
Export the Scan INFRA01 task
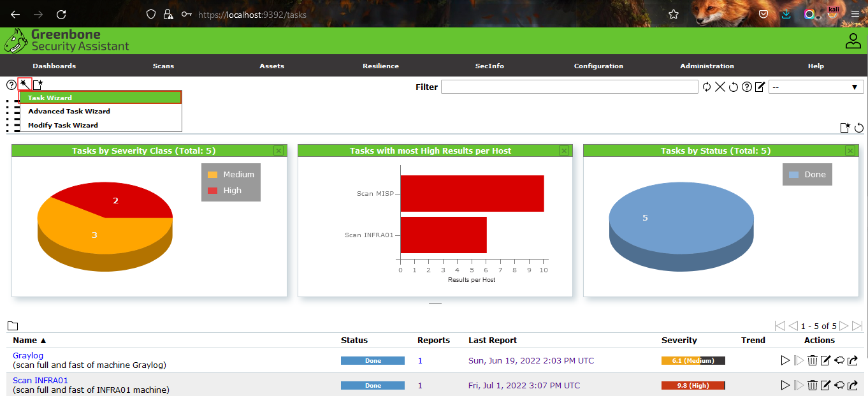click(853, 385)
